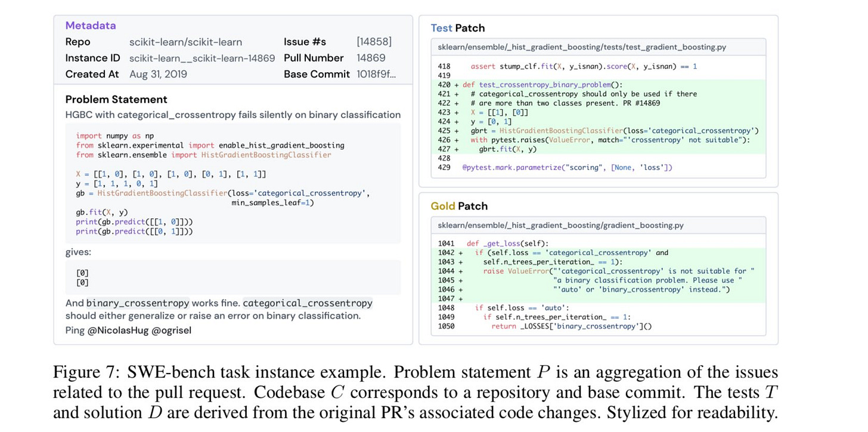Click the 'y = [1, 1, 1, 0, 1]' line

(x=117, y=183)
